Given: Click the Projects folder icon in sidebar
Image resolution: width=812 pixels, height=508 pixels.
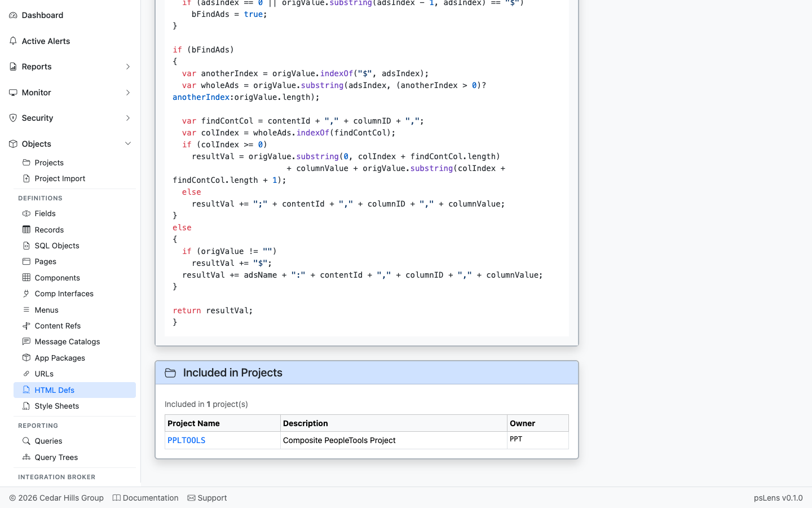Looking at the screenshot, I should (x=27, y=163).
